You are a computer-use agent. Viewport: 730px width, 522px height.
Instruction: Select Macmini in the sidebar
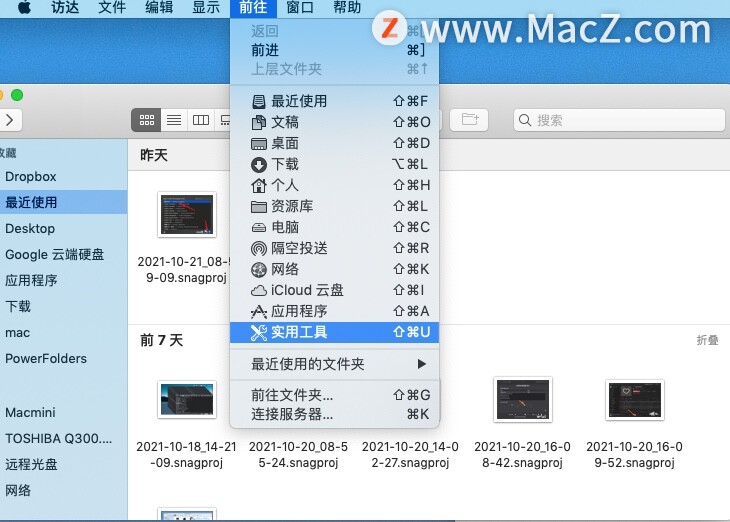point(63,412)
